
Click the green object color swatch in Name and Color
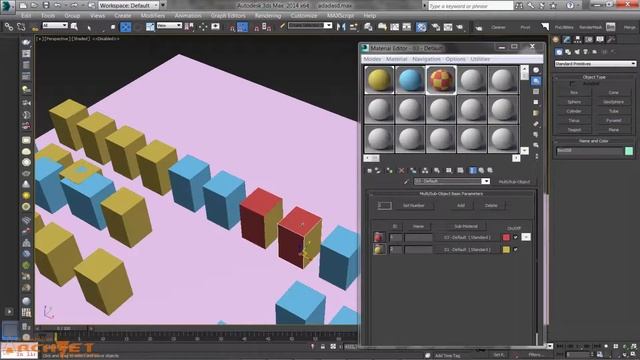629,151
